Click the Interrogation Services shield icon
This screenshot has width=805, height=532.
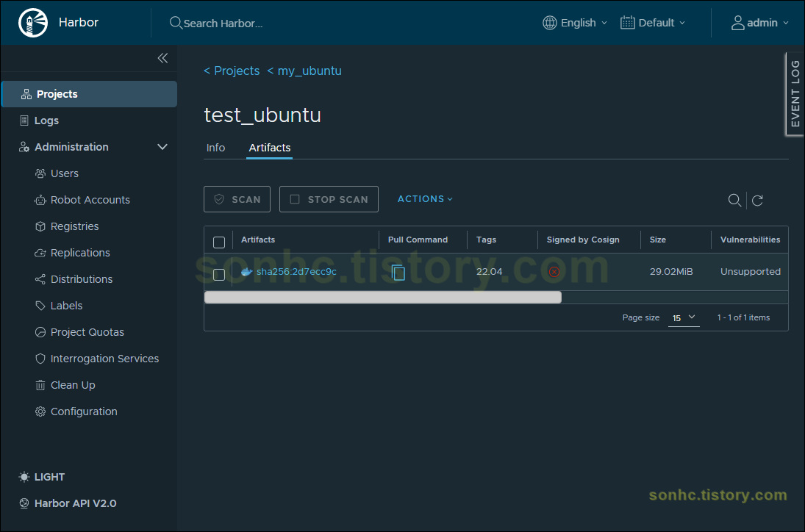click(x=40, y=359)
